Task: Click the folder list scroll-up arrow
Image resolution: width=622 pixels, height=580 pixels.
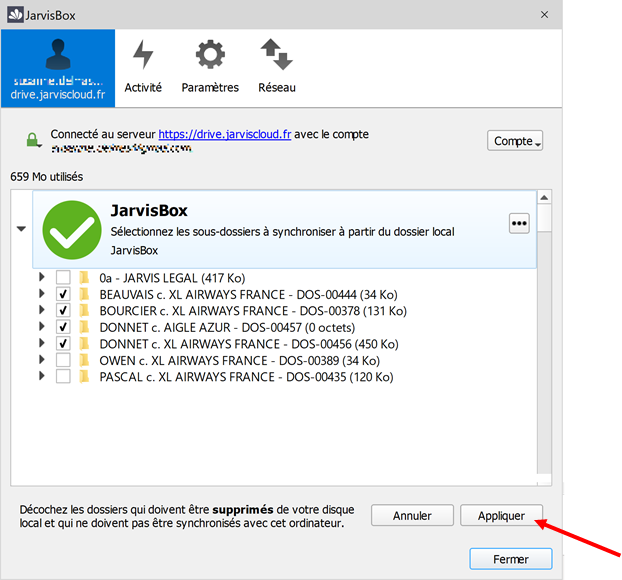Action: 544,197
